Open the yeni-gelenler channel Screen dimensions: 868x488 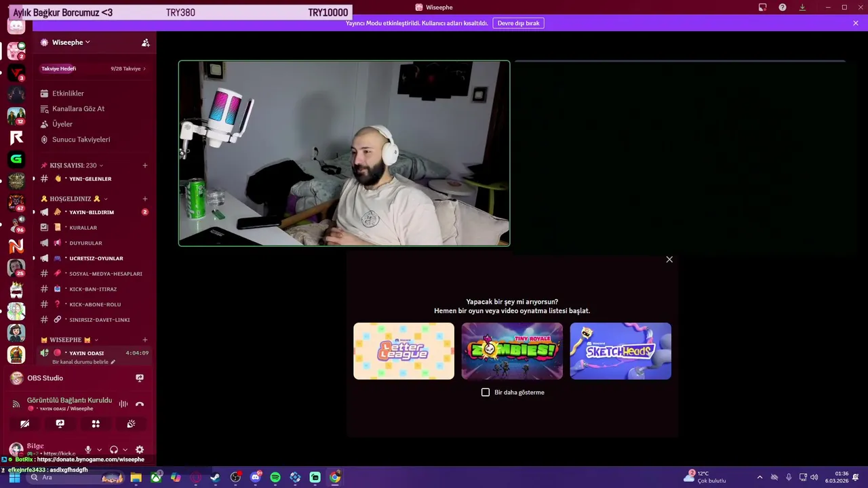click(x=94, y=179)
